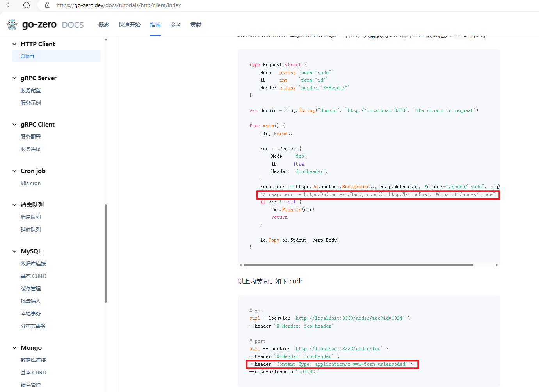The width and height of the screenshot is (539, 392).
Task: Click the 'var domain = flag.String' code line
Action: (364, 110)
